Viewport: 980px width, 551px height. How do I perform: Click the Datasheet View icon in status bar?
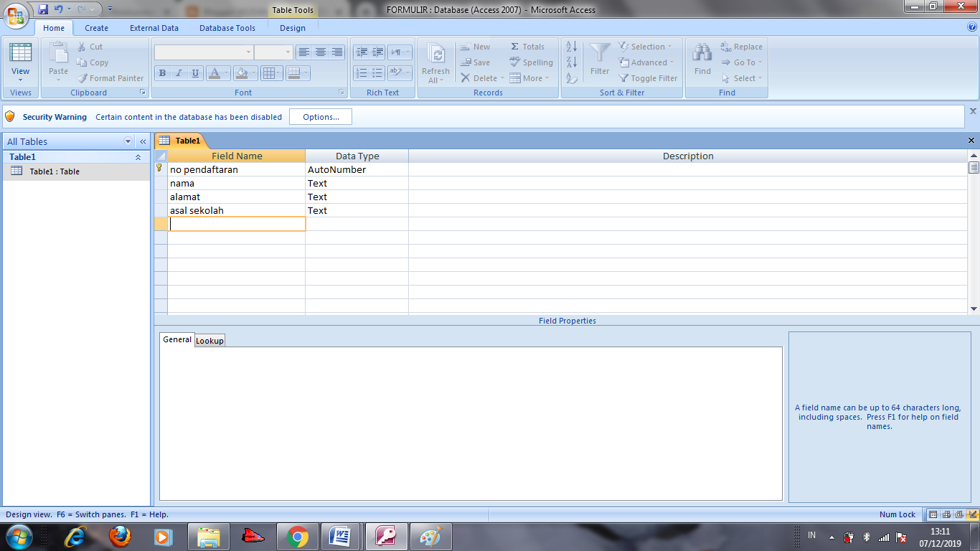(x=933, y=514)
